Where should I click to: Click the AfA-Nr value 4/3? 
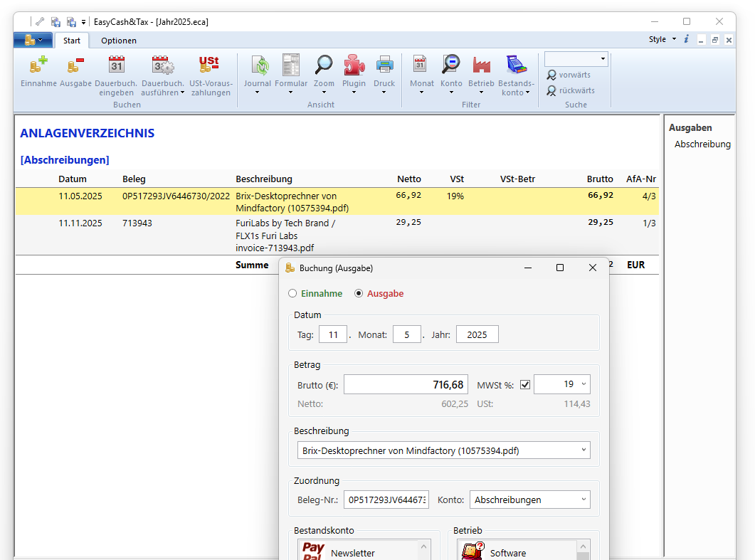pos(648,196)
